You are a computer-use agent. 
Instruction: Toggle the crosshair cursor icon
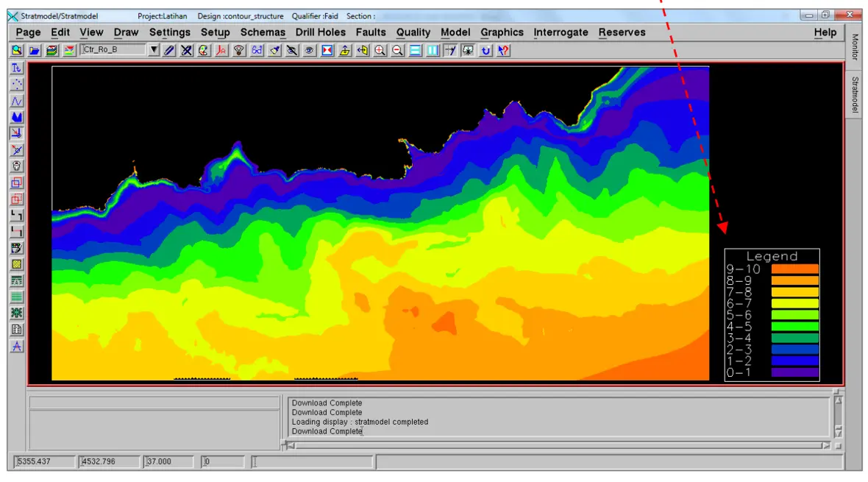[451, 51]
